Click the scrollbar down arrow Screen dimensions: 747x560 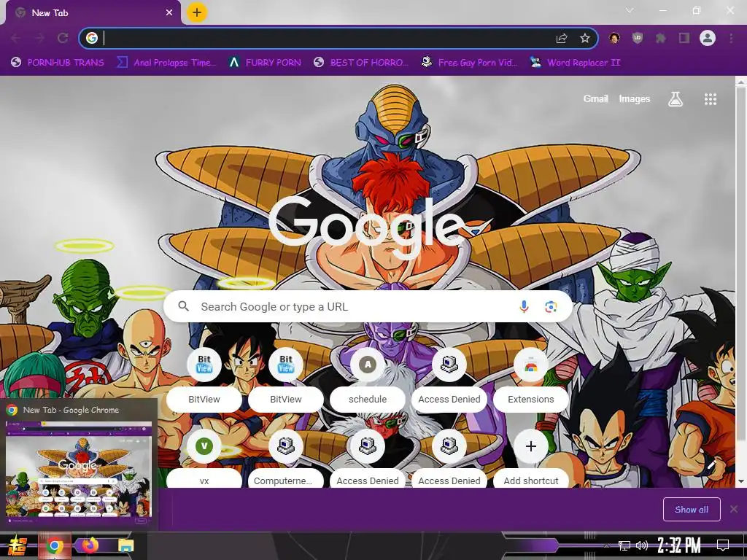coord(740,481)
